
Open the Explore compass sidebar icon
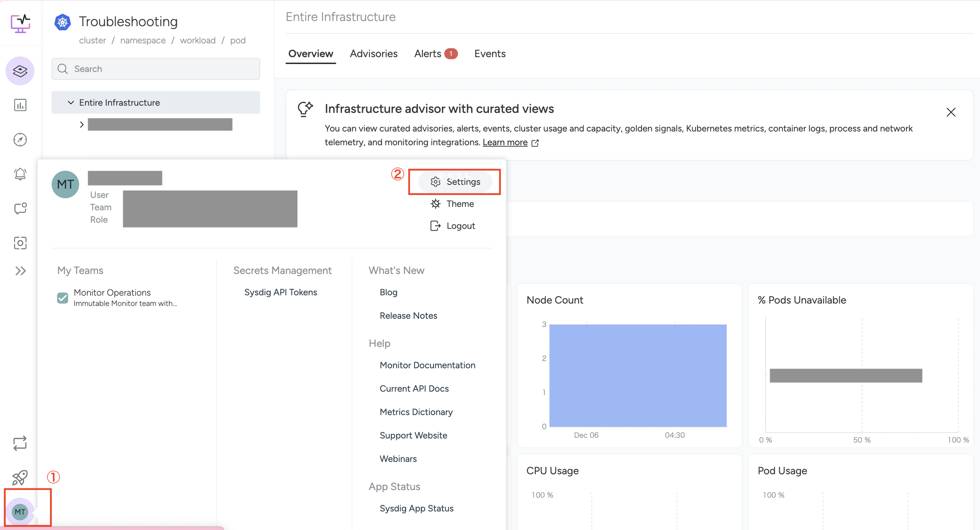point(20,140)
